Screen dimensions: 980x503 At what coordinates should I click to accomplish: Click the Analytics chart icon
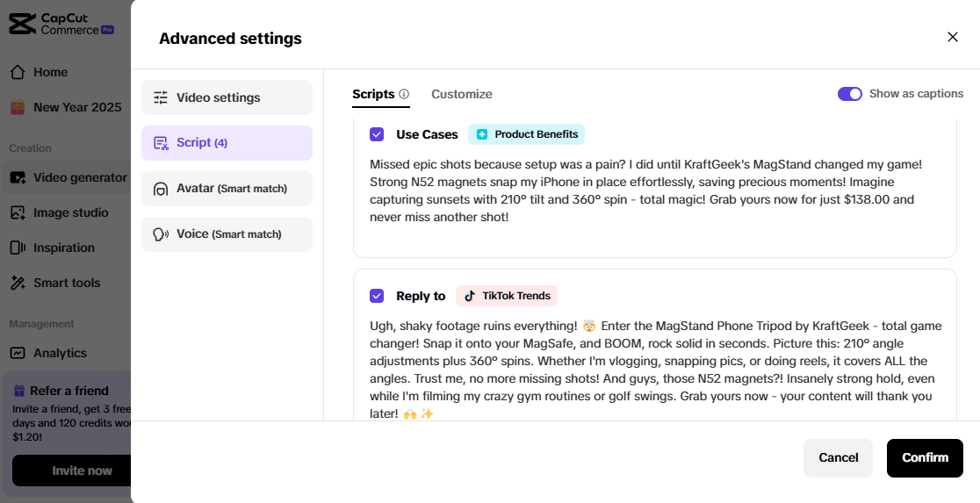pos(18,353)
